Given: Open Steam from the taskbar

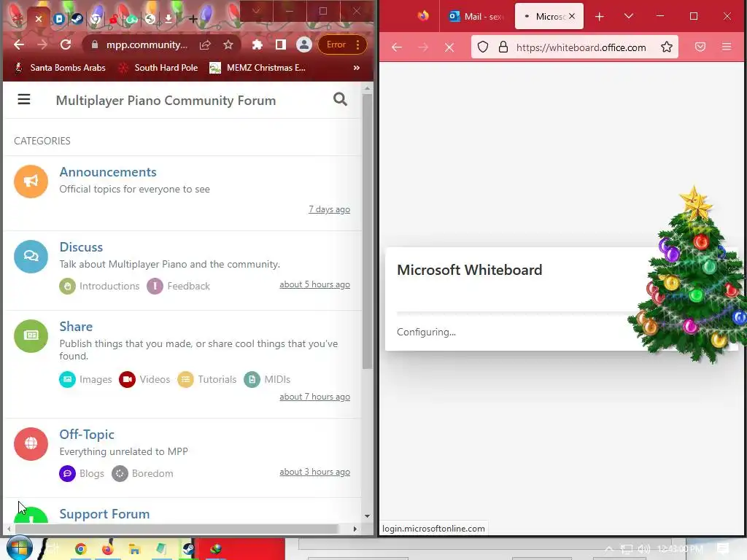Looking at the screenshot, I should 189,550.
